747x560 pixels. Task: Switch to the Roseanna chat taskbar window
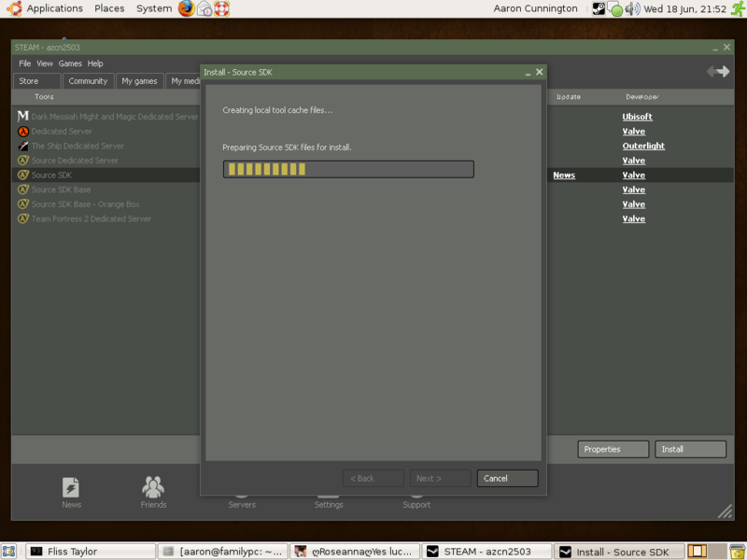pos(355,552)
